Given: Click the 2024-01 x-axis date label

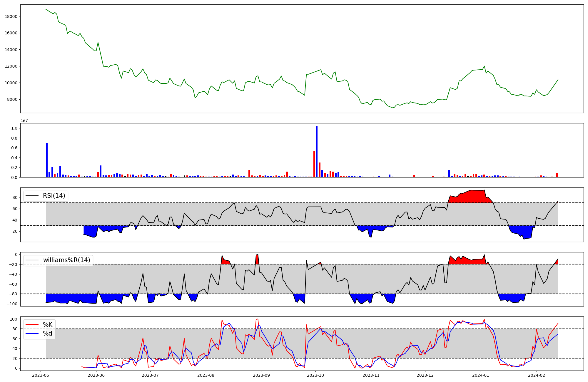Looking at the screenshot, I should (481, 375).
